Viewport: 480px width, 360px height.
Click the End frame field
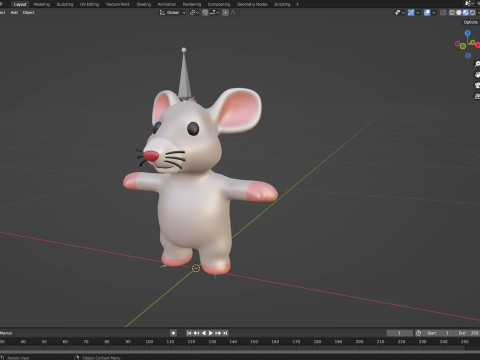point(467,333)
